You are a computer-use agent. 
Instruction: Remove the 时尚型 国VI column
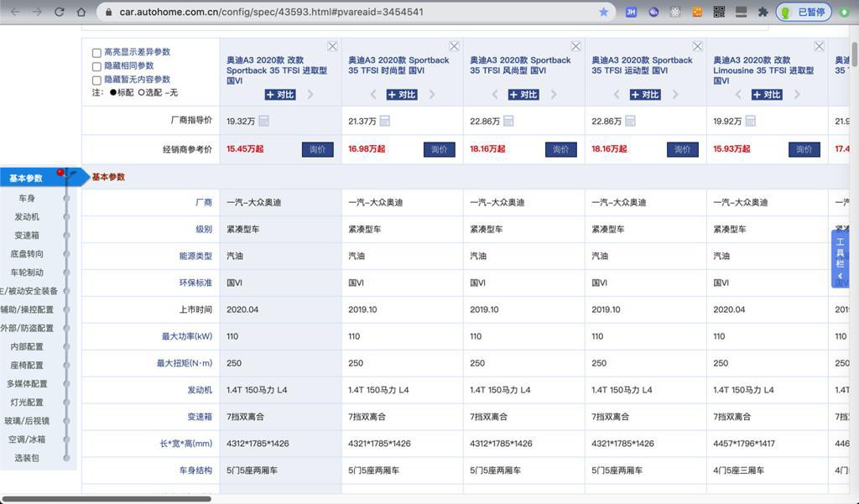coord(454,47)
